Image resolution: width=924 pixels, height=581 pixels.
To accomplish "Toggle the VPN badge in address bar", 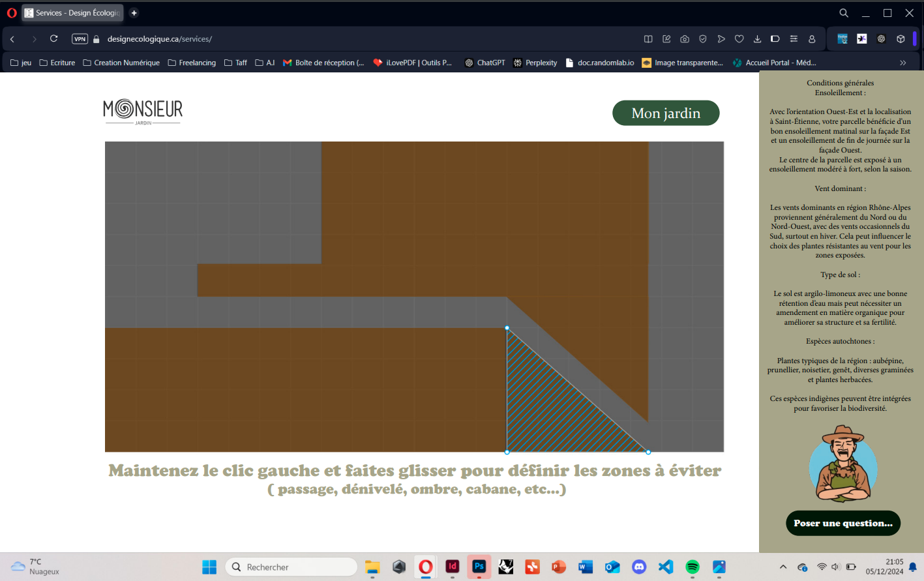I will (x=80, y=39).
